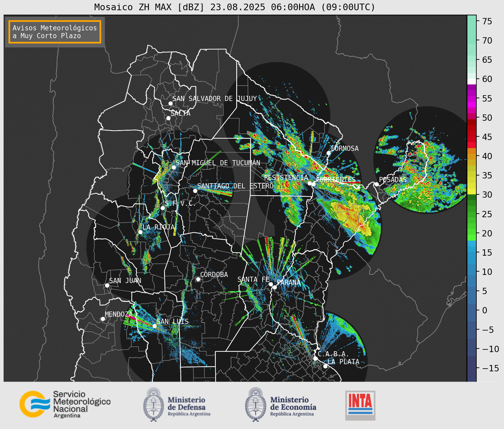Select the CORRIENTES city marker

click(x=313, y=184)
